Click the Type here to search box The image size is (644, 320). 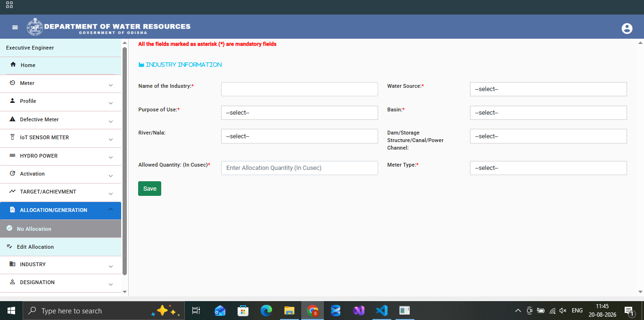[104, 311]
